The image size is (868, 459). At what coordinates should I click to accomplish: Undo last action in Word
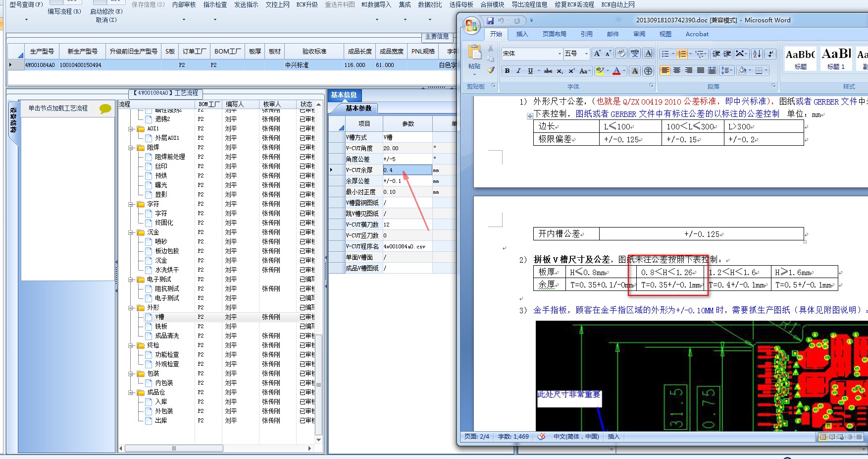pyautogui.click(x=501, y=21)
